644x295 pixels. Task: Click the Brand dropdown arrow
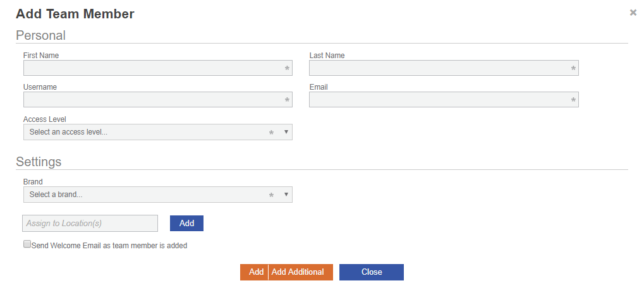(286, 195)
